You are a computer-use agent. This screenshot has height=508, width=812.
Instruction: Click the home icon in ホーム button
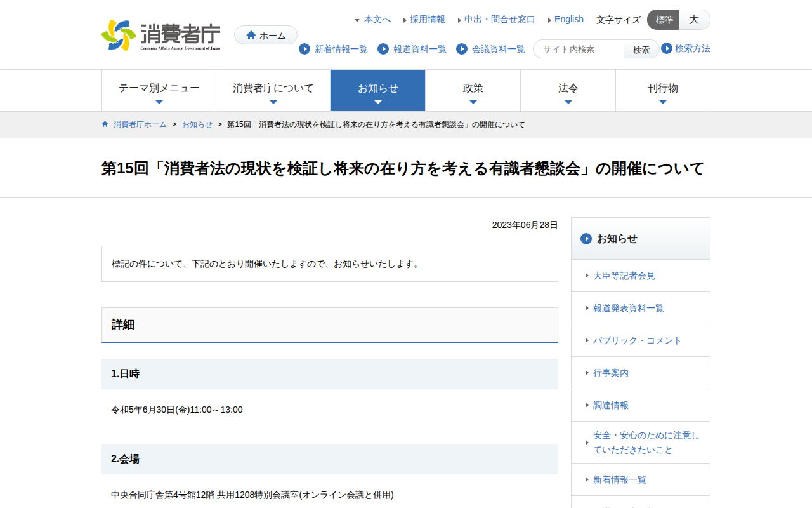coord(251,36)
